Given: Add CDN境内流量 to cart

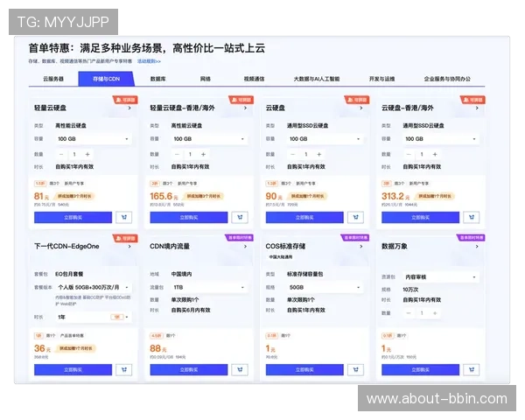Looking at the screenshot, I should (240, 370).
